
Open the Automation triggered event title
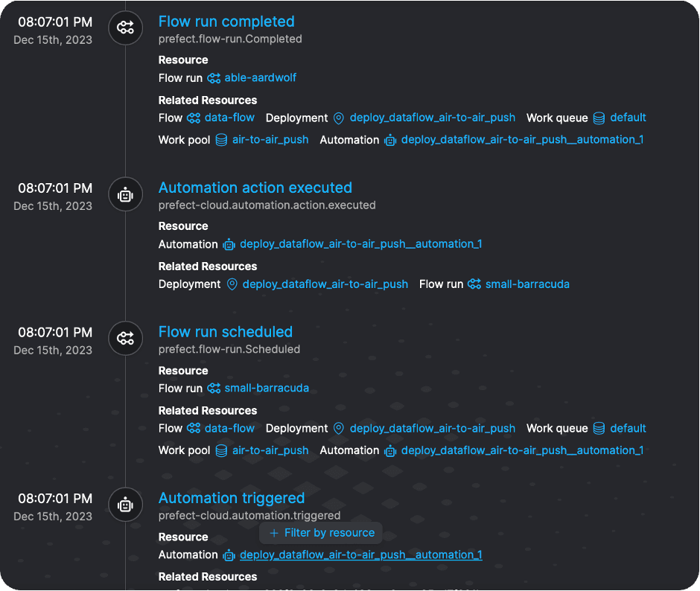click(231, 498)
